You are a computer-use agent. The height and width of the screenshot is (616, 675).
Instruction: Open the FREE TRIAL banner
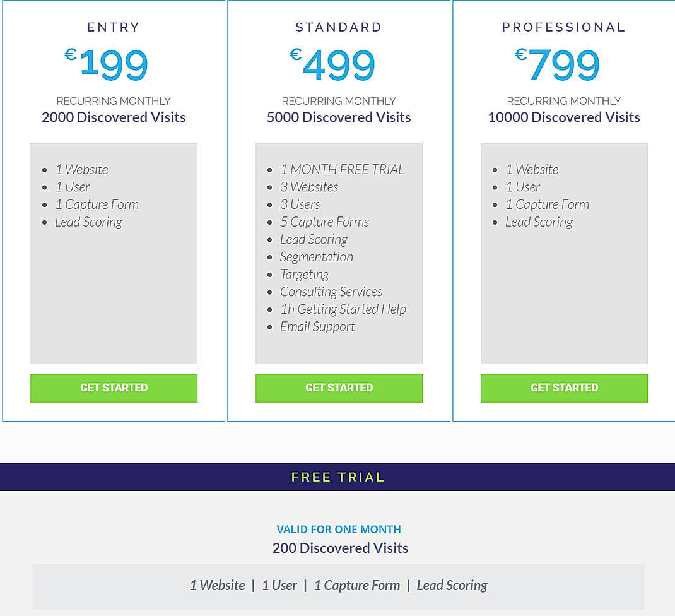339,477
